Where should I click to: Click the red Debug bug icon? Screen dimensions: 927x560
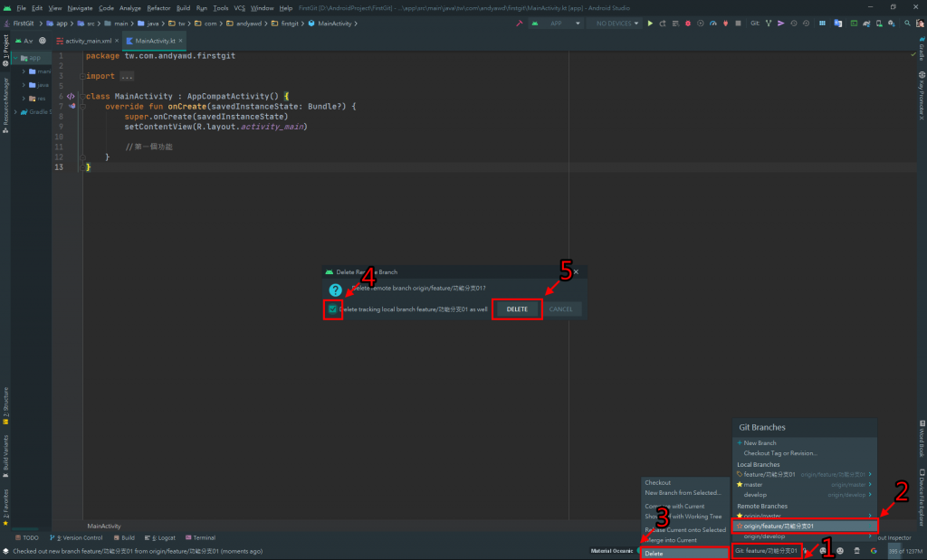click(688, 24)
